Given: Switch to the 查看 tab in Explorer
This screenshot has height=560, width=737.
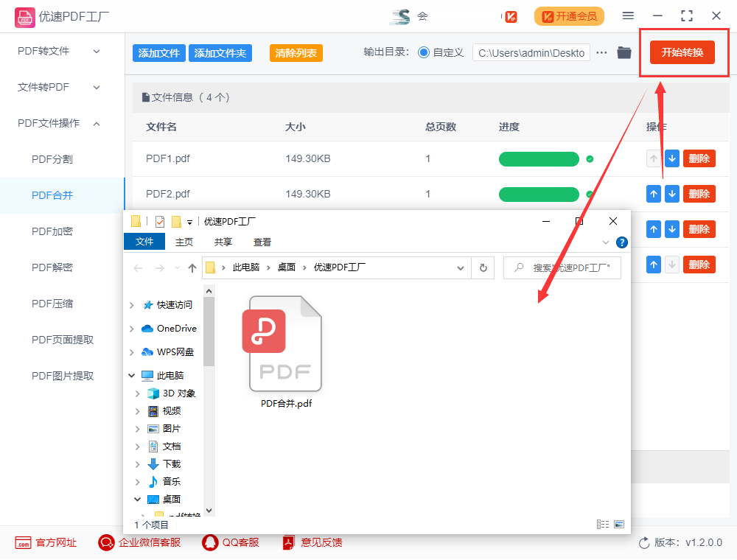Looking at the screenshot, I should pos(262,242).
